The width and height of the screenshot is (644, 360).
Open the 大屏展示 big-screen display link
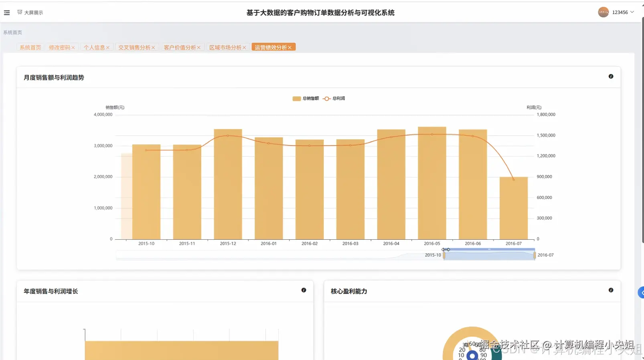30,12
